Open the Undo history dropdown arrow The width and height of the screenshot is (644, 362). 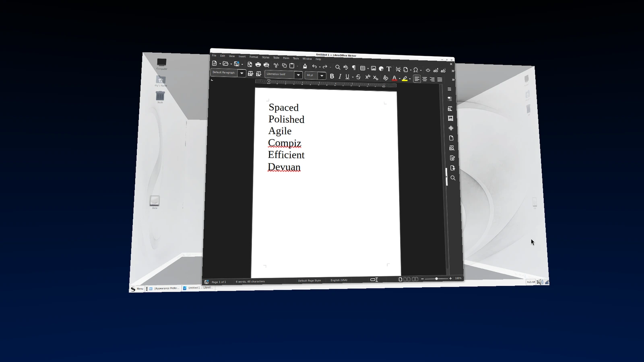coord(320,67)
